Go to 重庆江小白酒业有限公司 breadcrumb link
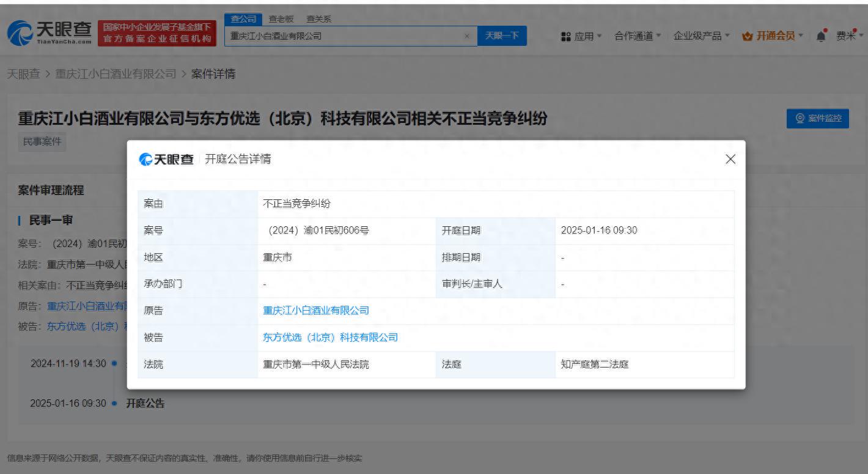 (x=116, y=74)
